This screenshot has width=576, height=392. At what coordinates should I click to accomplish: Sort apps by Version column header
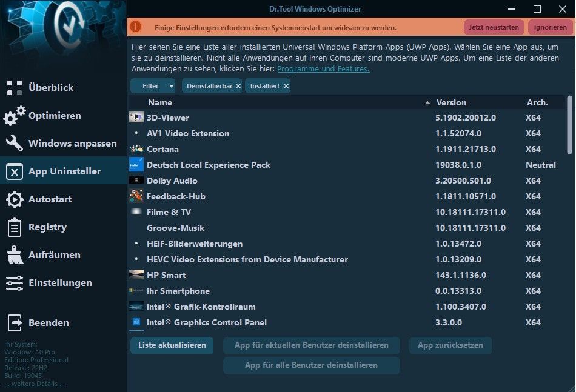(451, 103)
